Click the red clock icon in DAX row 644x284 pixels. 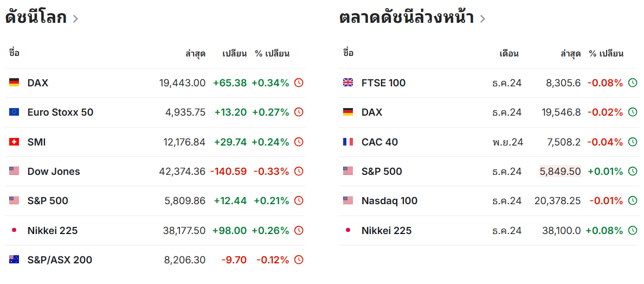(x=299, y=83)
